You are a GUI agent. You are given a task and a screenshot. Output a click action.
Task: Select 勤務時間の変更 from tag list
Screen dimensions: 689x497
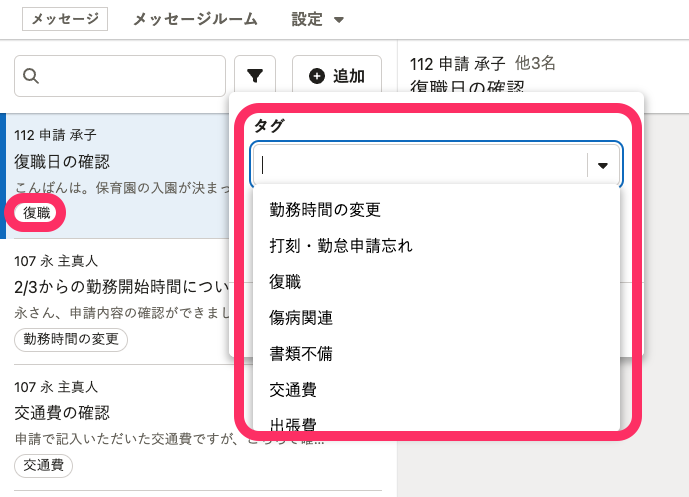point(325,210)
